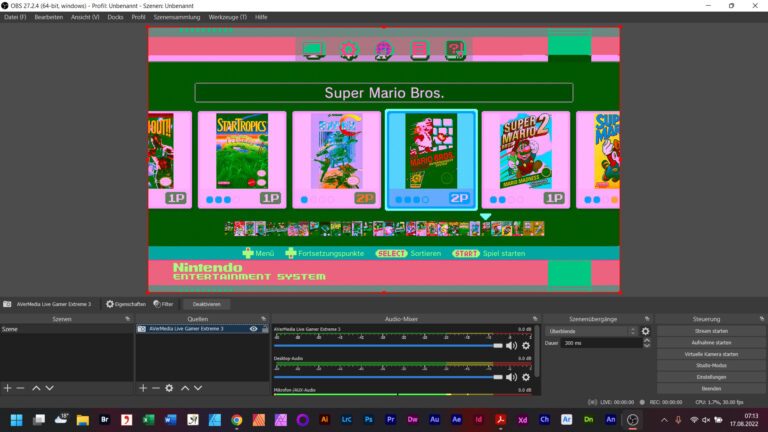This screenshot has width=768, height=432.
Task: Undock the Szenen panel
Action: (127, 319)
